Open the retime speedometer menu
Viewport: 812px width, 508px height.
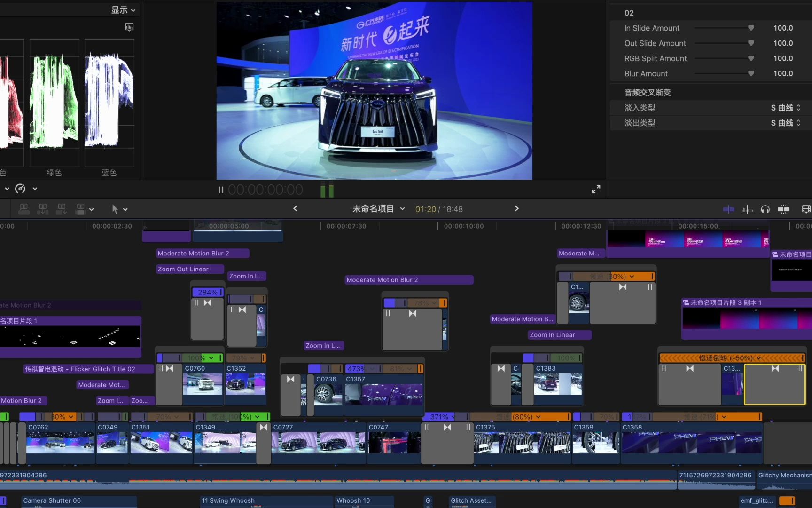click(x=20, y=189)
